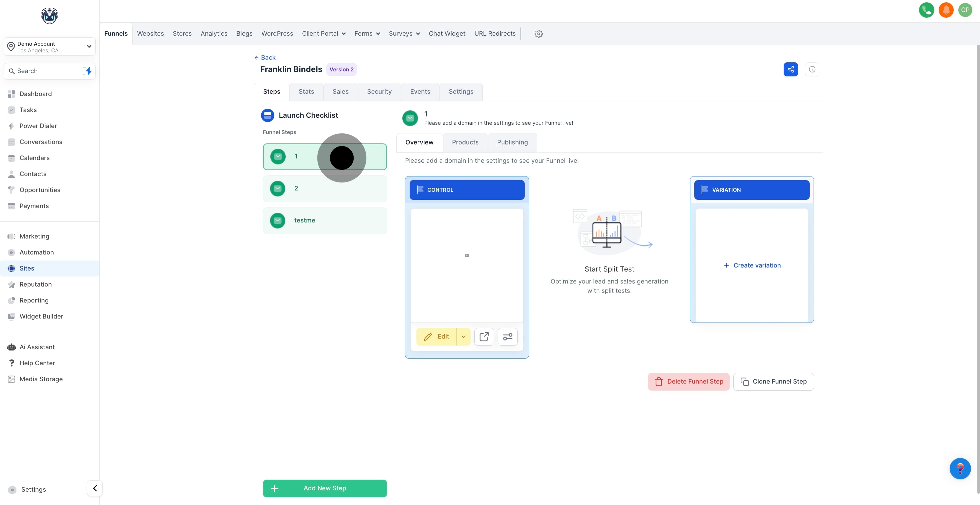980x505 pixels.
Task: Switch to the Stats tab
Action: [306, 92]
